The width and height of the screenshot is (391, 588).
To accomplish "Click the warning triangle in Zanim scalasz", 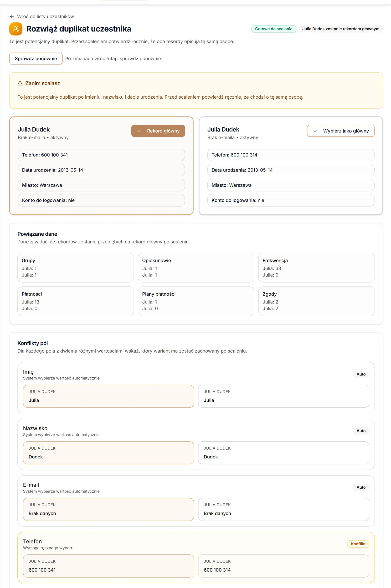I will tap(20, 83).
